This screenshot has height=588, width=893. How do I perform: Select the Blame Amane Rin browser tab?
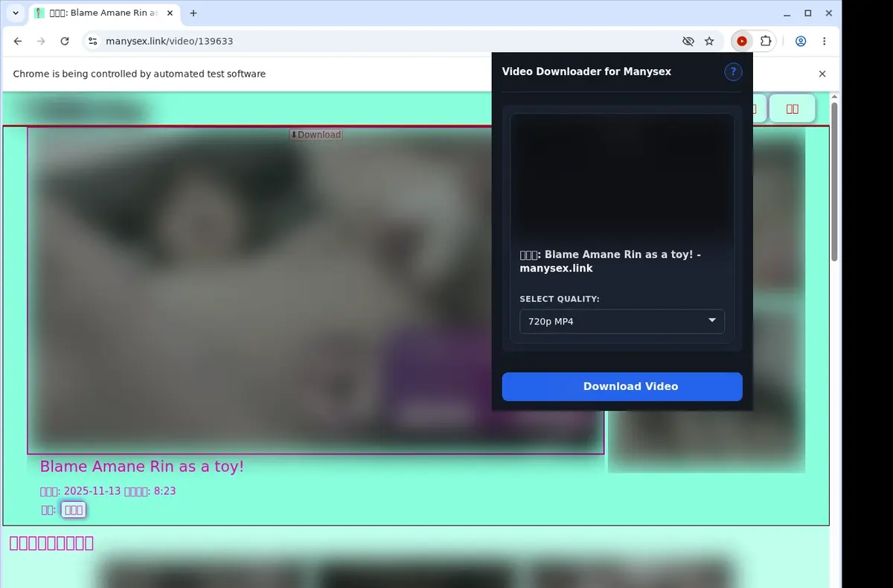tap(103, 13)
